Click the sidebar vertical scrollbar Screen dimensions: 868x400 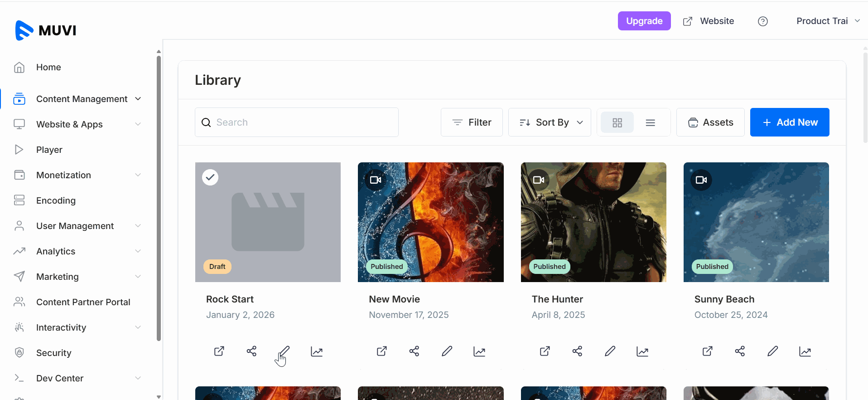pos(159,200)
